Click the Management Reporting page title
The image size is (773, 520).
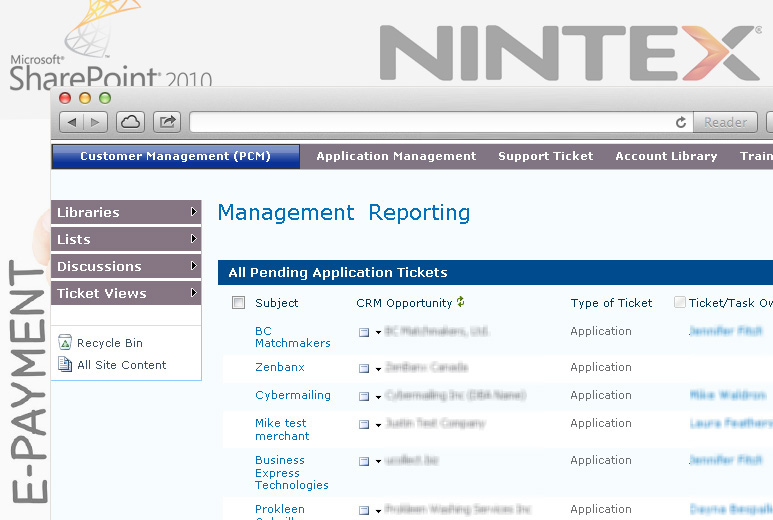coord(344,213)
